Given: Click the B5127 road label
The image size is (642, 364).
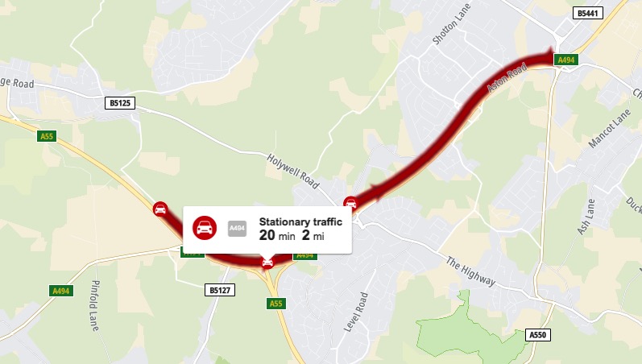Looking at the screenshot, I should pyautogui.click(x=220, y=290).
